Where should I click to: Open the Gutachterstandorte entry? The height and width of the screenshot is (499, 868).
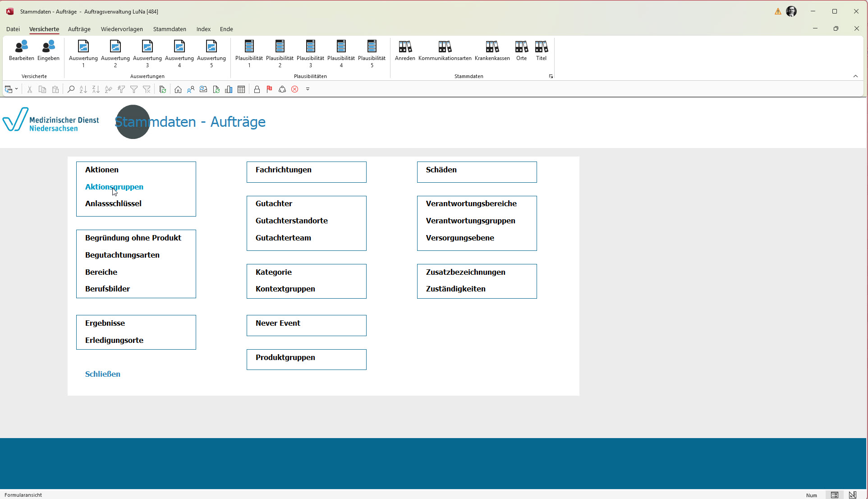click(x=291, y=221)
